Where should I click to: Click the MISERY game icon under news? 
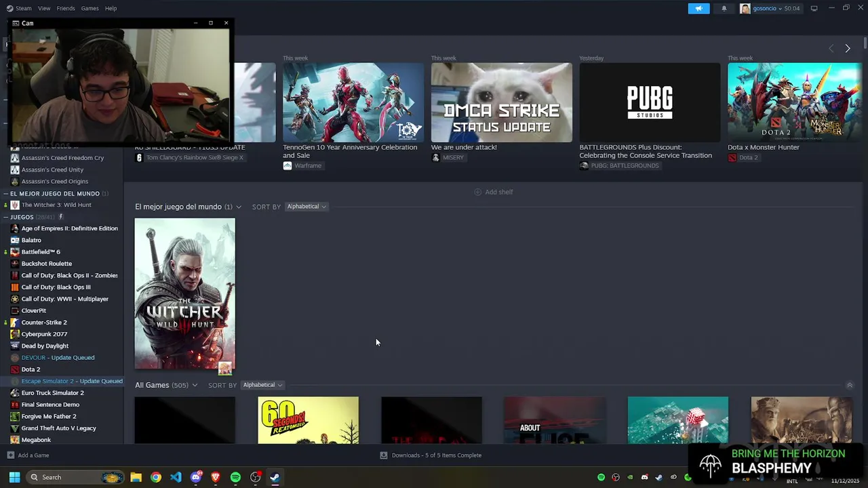436,157
